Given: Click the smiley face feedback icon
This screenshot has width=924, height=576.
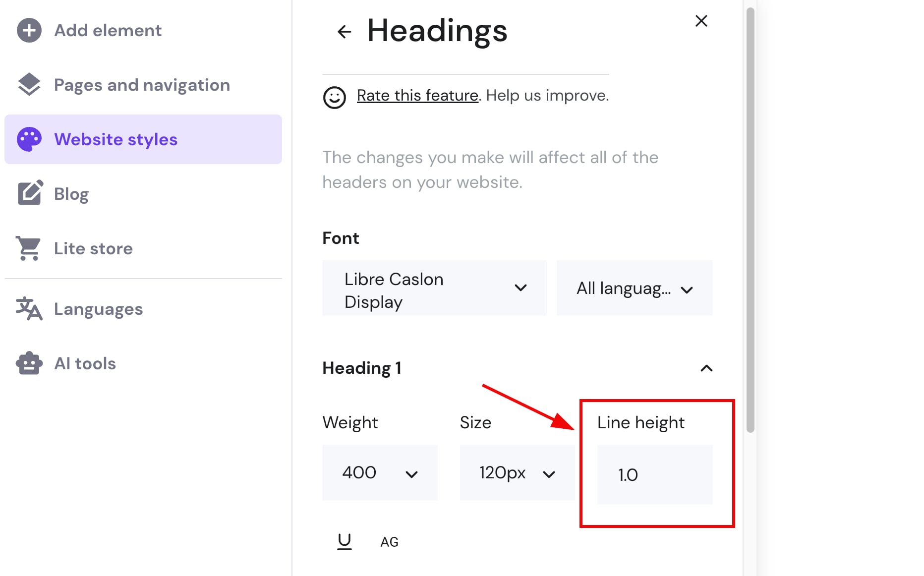Looking at the screenshot, I should pos(335,97).
